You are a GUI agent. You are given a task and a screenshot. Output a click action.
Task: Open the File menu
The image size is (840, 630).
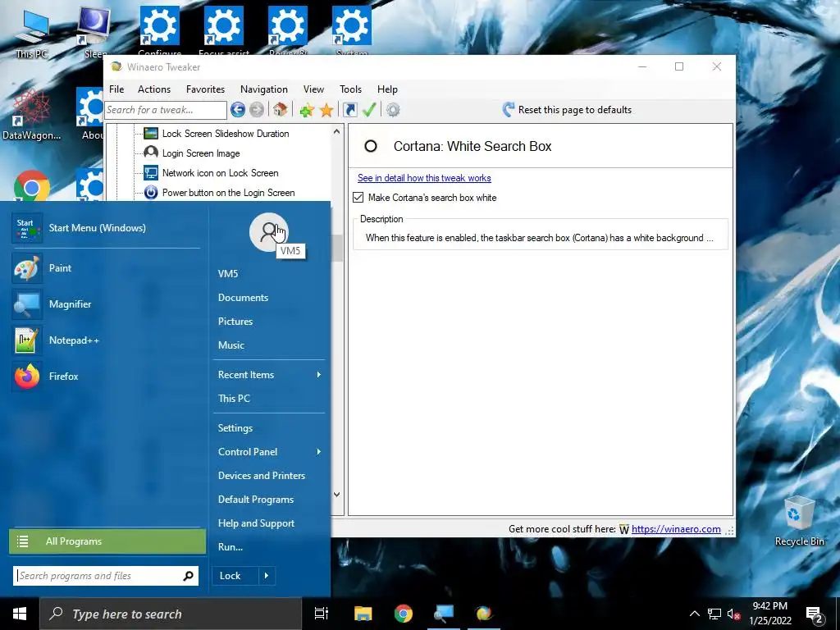(116, 89)
